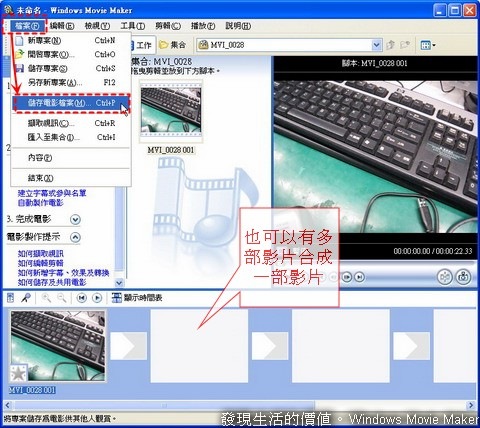This screenshot has width=480, height=428.
Task: Minimize the Windows Movie Maker window
Action: point(440,10)
